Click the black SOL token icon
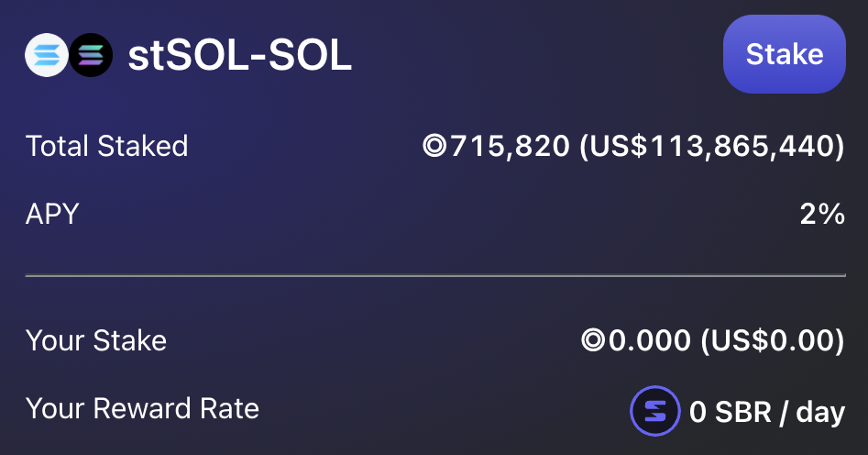 coord(90,55)
